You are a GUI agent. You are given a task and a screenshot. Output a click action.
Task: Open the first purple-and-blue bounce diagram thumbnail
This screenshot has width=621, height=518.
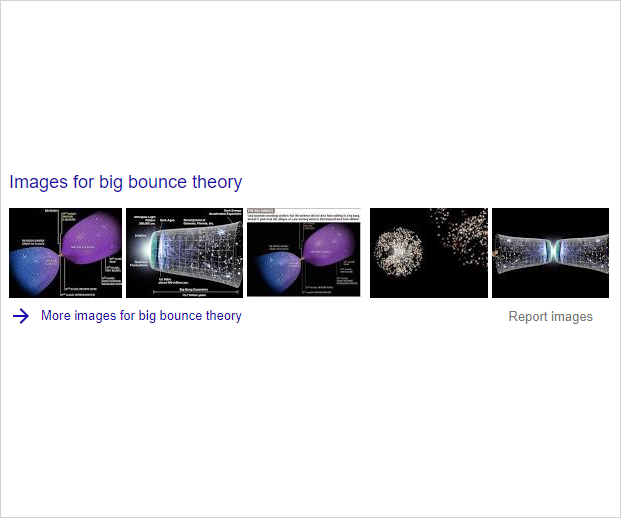tap(65, 253)
